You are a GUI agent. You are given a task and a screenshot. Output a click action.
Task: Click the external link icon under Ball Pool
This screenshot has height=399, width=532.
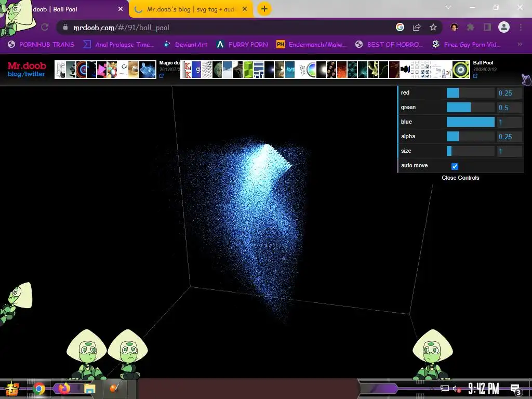coord(475,76)
